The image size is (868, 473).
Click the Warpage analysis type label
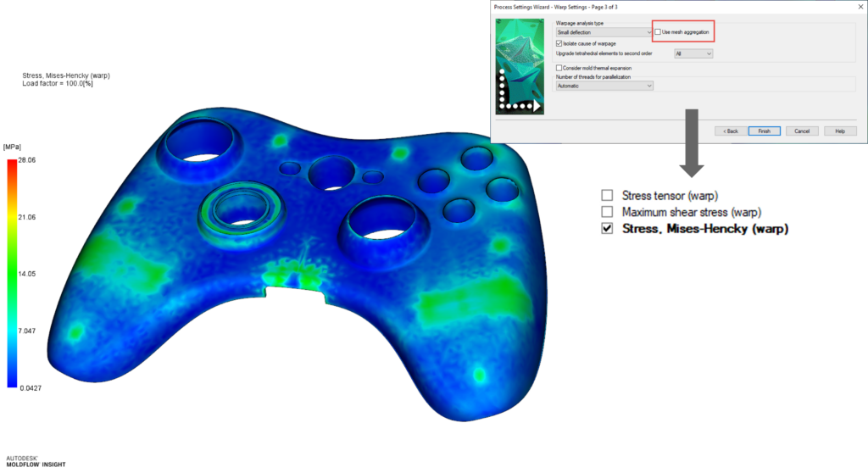pos(580,23)
